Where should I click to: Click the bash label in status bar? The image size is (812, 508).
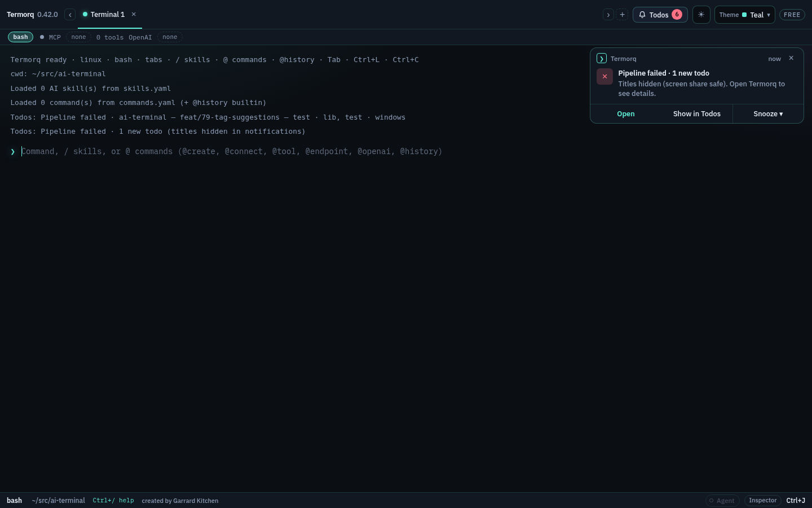click(x=14, y=501)
